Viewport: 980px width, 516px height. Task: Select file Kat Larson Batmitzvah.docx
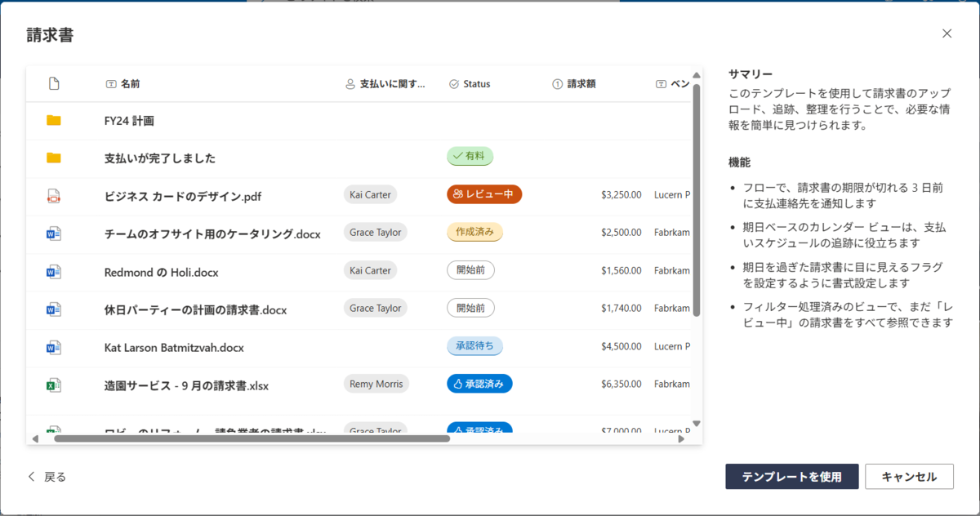[x=174, y=348]
